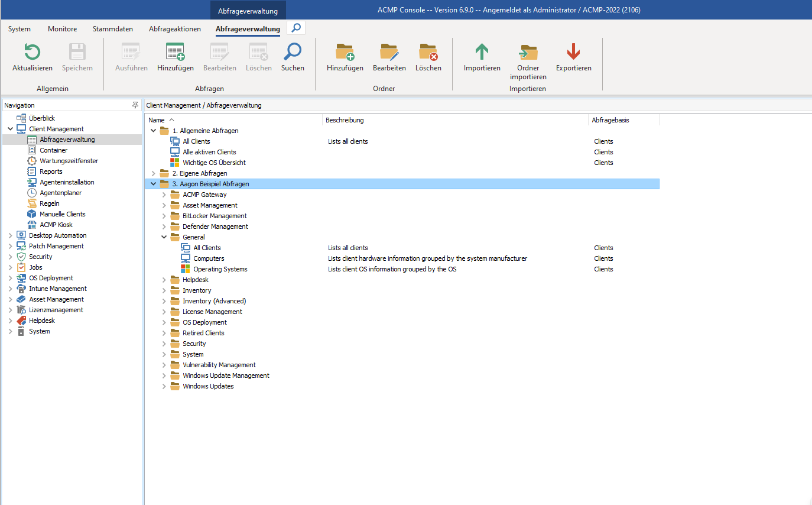Click Hinzufügen icon in Abfragen group

tap(175, 53)
